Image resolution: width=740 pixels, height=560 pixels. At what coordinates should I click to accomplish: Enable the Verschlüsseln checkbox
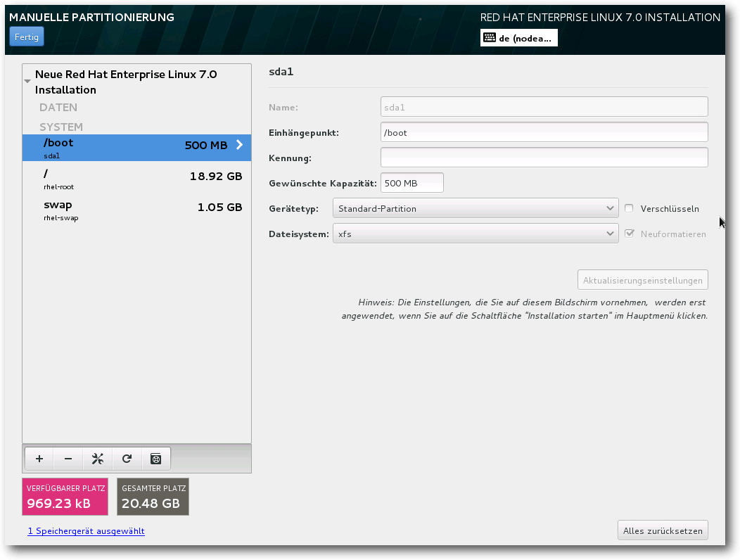[629, 208]
